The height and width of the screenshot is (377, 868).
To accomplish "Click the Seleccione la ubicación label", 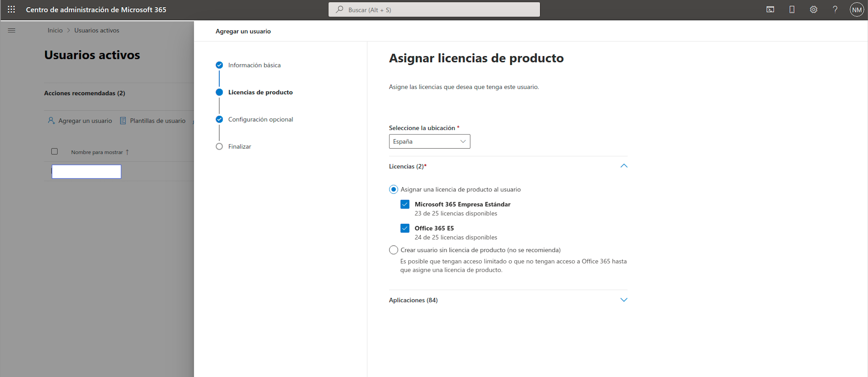I will pyautogui.click(x=422, y=128).
